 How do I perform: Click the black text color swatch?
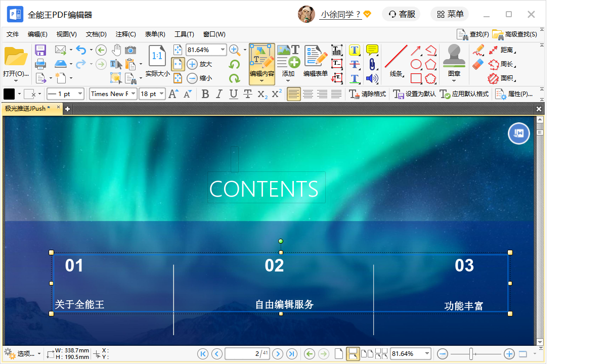coord(9,94)
